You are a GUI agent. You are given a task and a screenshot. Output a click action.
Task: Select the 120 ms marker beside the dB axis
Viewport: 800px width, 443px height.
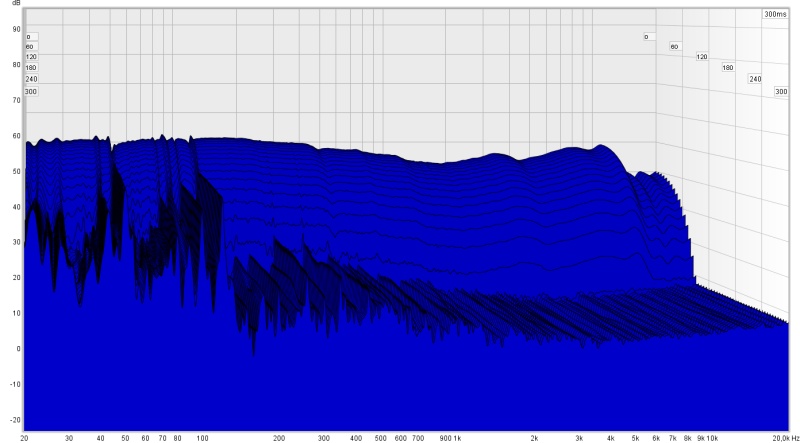(31, 57)
